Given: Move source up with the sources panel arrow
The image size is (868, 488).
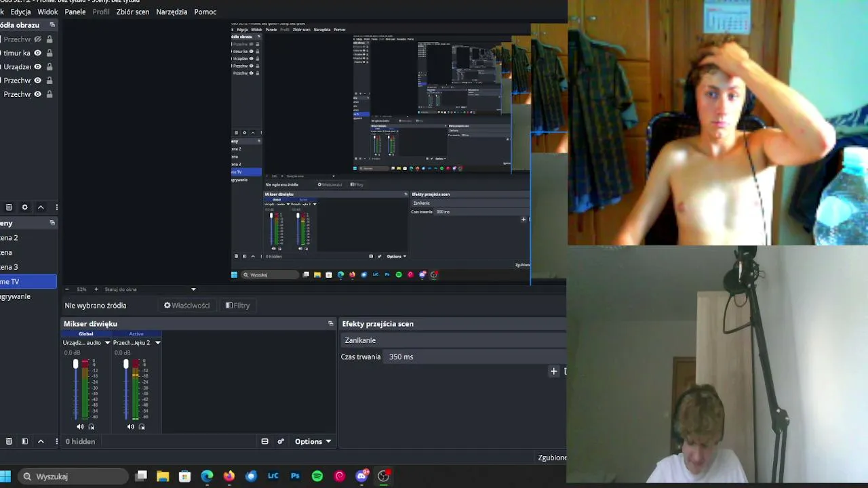Looking at the screenshot, I should point(41,207).
